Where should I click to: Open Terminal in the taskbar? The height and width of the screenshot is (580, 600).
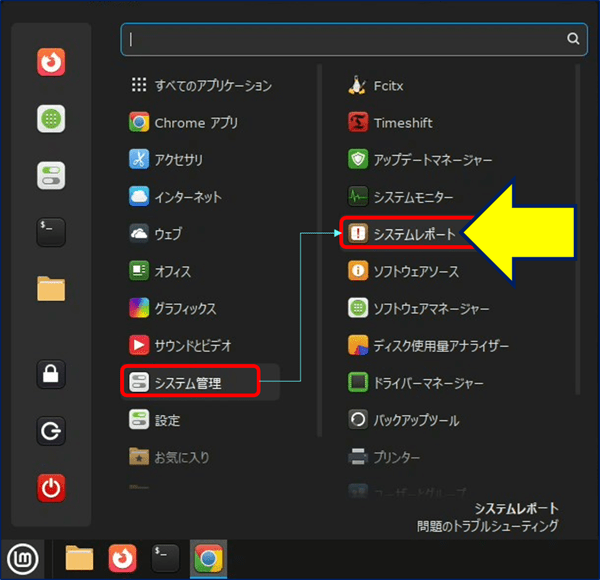[165, 559]
